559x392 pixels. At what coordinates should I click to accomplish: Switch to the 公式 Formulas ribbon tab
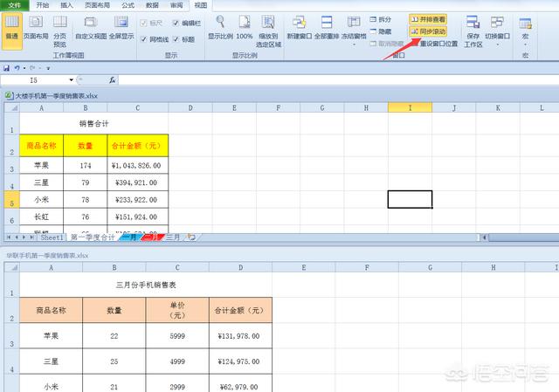[x=128, y=5]
